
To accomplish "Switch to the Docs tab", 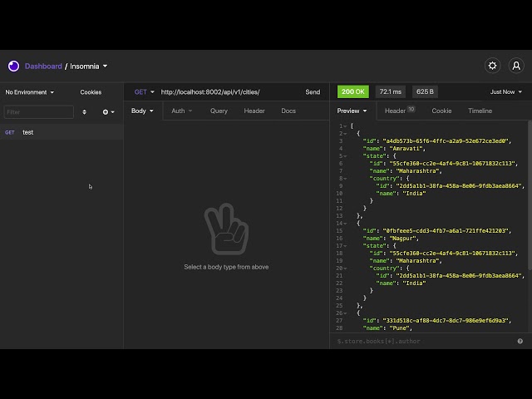I will click(288, 111).
